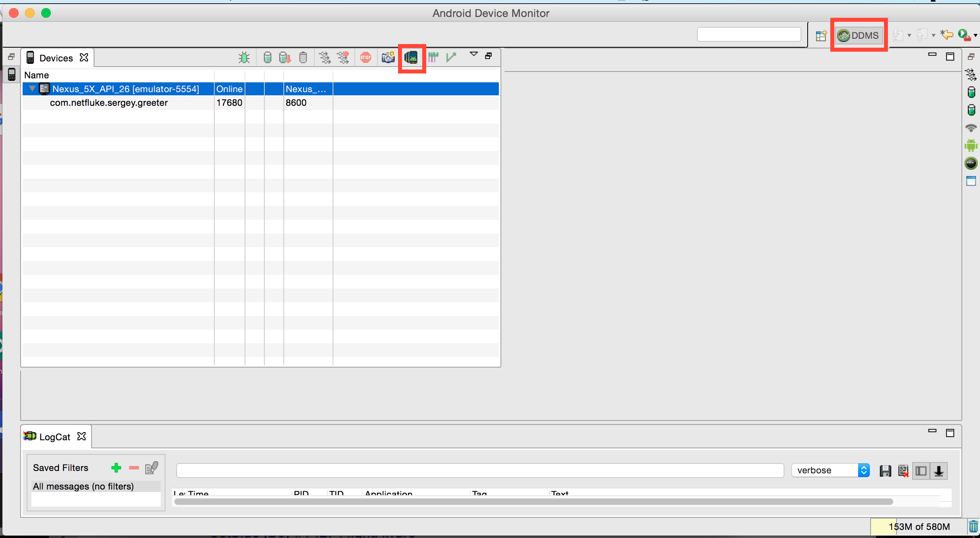This screenshot has height=538, width=980.
Task: Edit selected logcat filter icon
Action: click(x=152, y=468)
